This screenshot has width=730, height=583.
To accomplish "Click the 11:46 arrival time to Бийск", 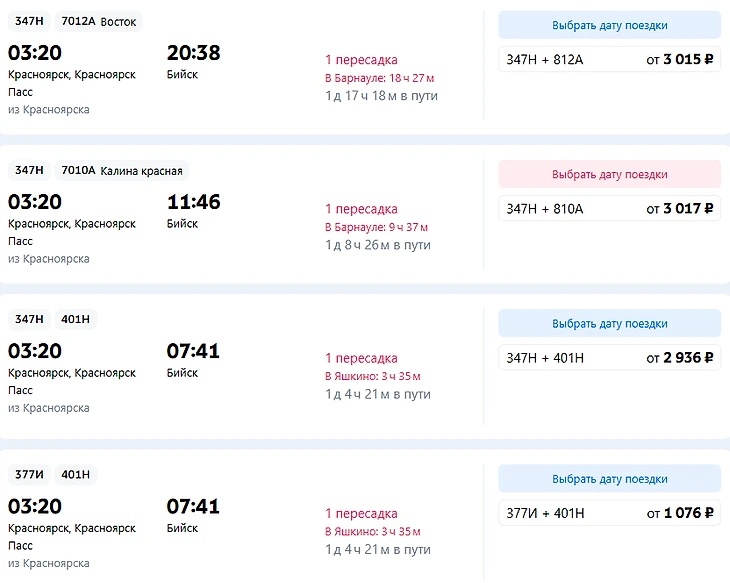I will coord(193,202).
